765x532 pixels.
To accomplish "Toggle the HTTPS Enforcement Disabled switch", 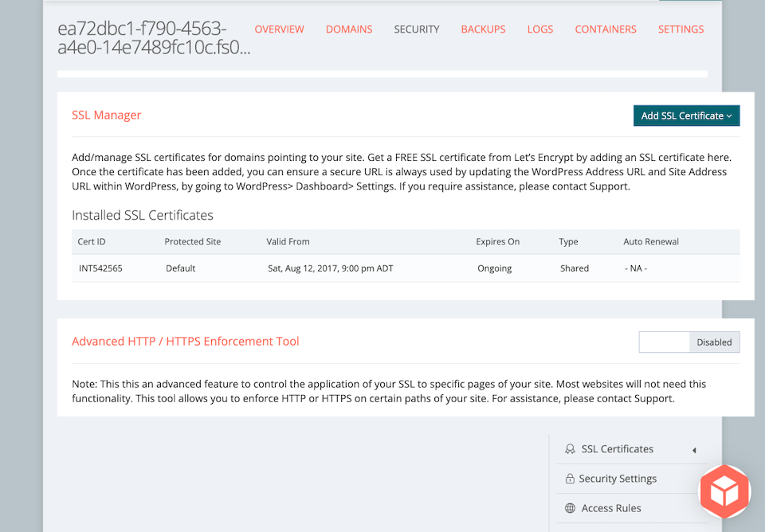I will point(688,342).
